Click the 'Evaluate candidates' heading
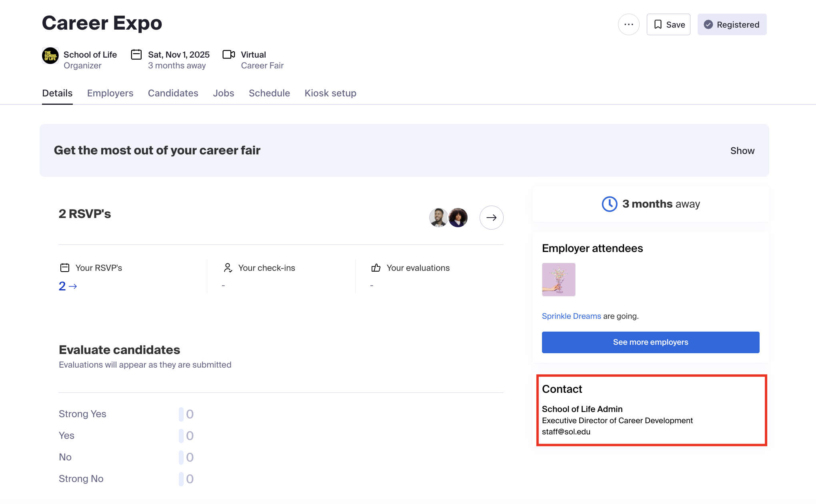Image resolution: width=816 pixels, height=504 pixels. [119, 350]
